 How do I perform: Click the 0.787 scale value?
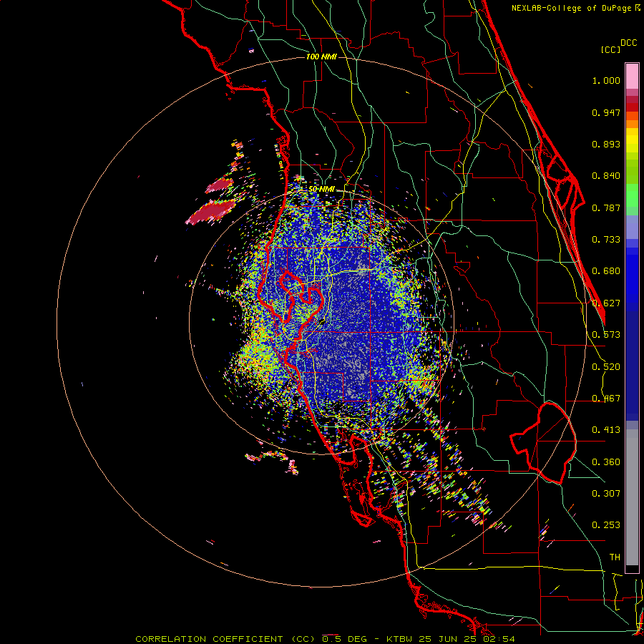coord(606,208)
